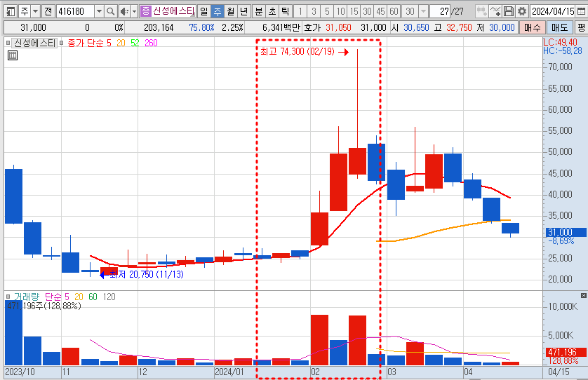Click the volume 60 average legend

[x=93, y=297]
